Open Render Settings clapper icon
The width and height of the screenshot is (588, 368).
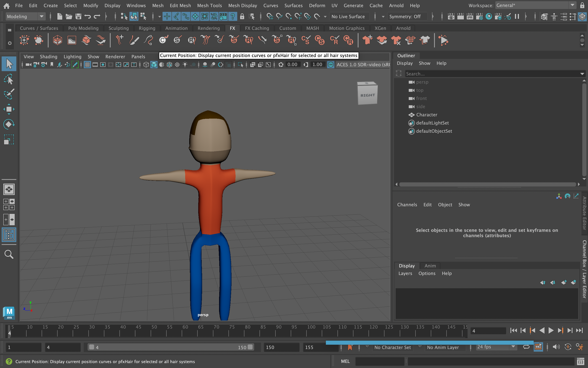(x=479, y=17)
